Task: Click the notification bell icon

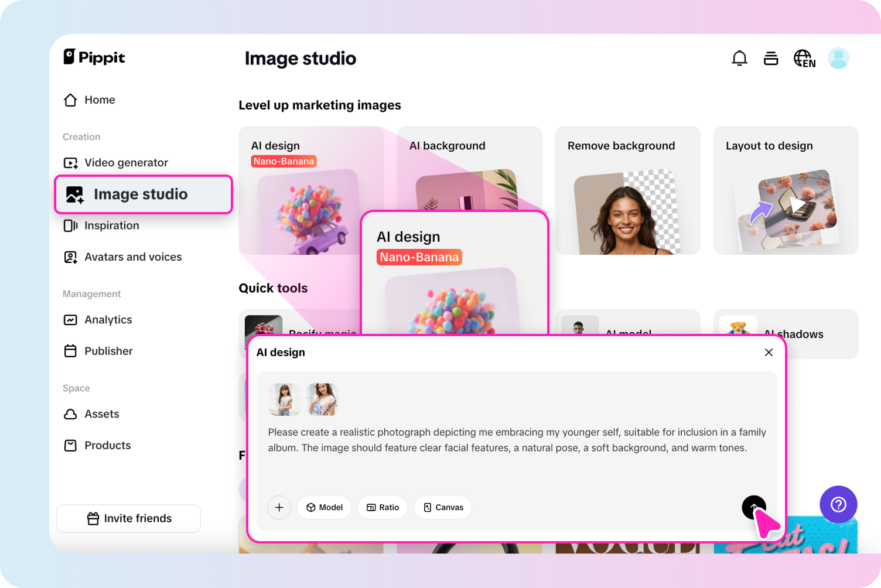Action: click(x=739, y=59)
